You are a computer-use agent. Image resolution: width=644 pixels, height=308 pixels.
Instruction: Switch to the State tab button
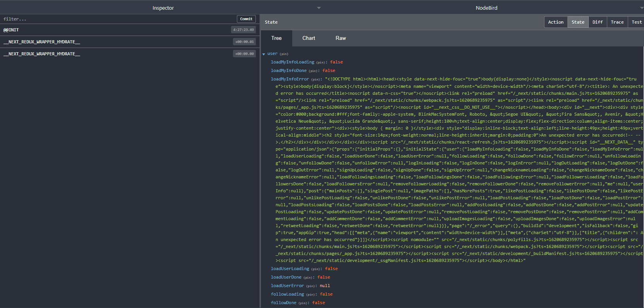(x=578, y=22)
